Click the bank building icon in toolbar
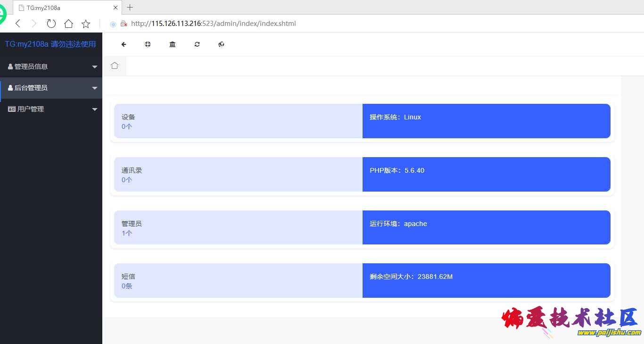Viewport: 644px width, 344px height. tap(173, 44)
